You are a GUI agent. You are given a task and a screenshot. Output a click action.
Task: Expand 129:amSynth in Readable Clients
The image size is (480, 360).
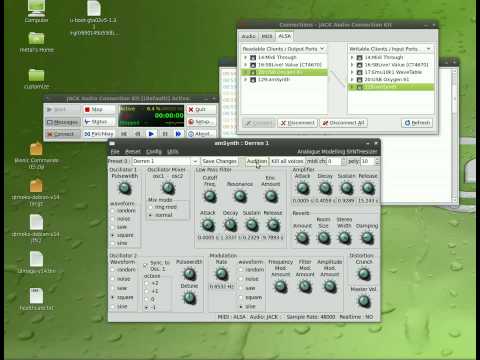246,80
